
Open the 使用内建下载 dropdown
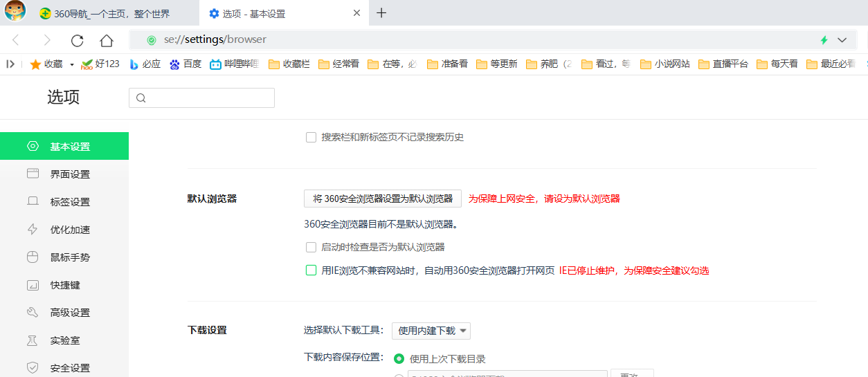pyautogui.click(x=431, y=331)
